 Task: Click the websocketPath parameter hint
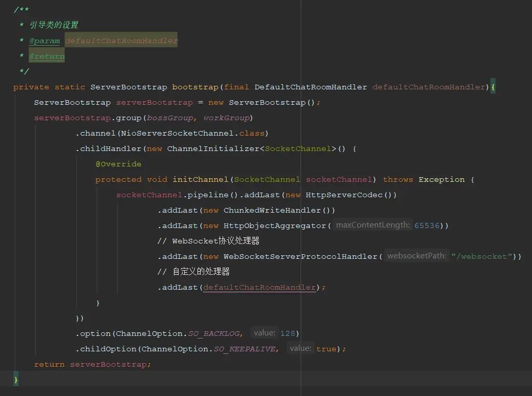point(417,256)
